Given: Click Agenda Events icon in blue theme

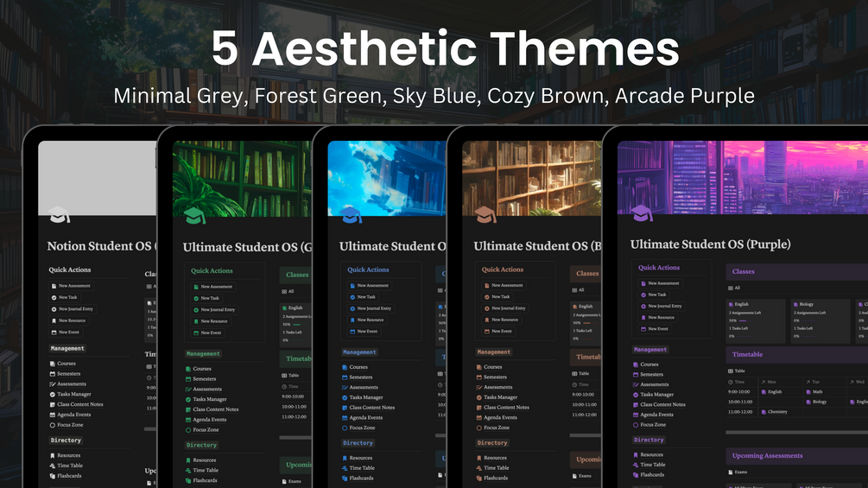Looking at the screenshot, I should pos(345,418).
